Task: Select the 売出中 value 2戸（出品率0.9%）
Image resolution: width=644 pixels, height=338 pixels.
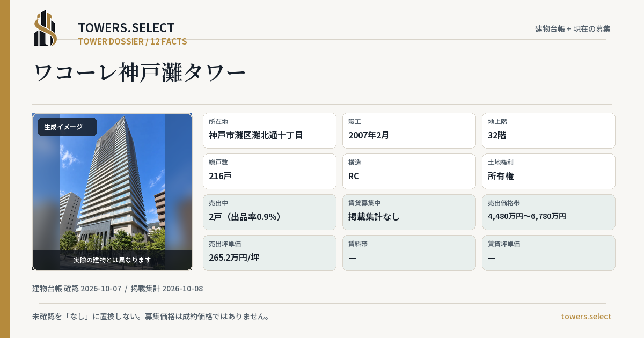Action: pyautogui.click(x=245, y=217)
